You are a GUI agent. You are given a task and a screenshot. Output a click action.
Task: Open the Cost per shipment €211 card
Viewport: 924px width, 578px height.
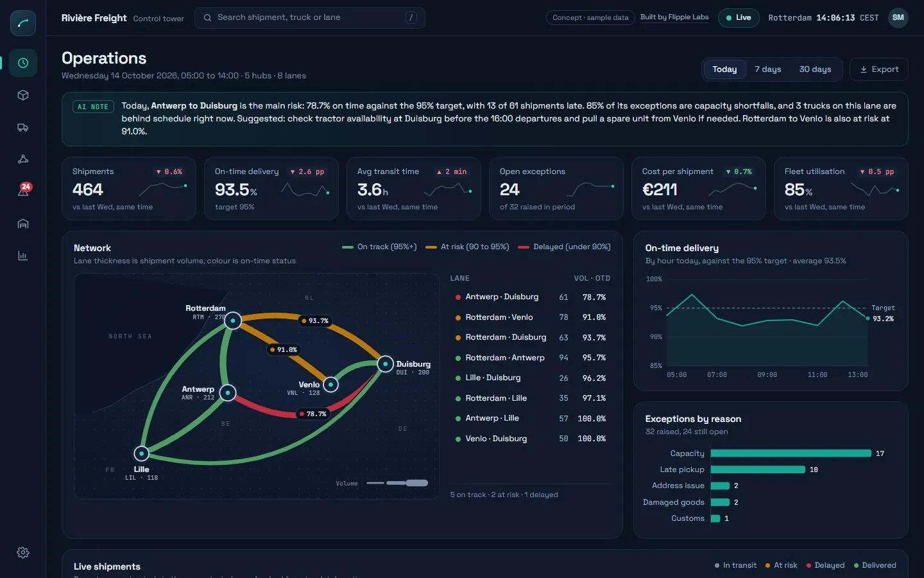699,189
